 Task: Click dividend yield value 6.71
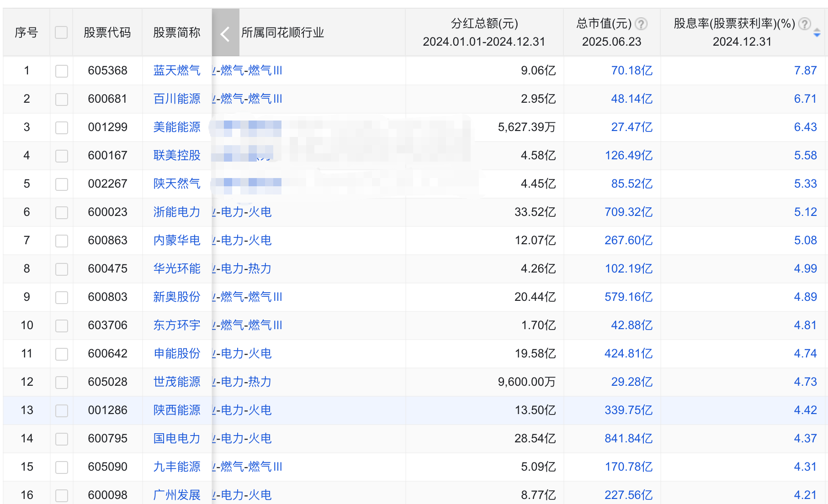805,99
